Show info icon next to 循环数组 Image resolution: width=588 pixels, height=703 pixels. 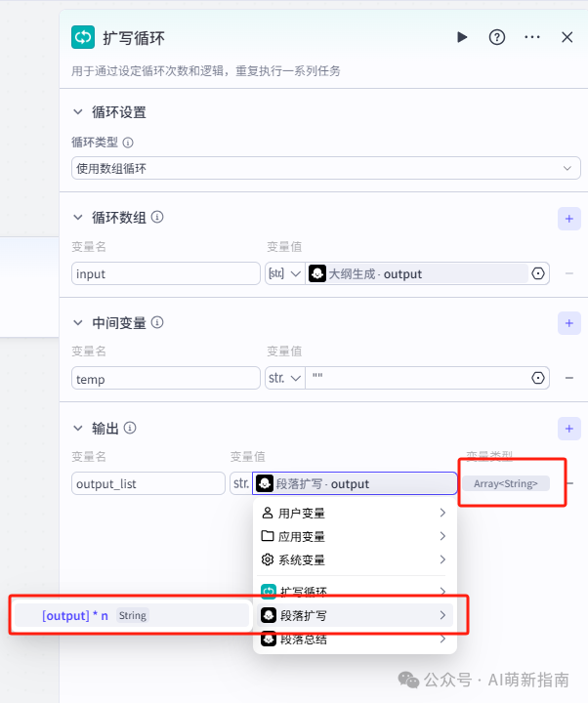point(157,217)
